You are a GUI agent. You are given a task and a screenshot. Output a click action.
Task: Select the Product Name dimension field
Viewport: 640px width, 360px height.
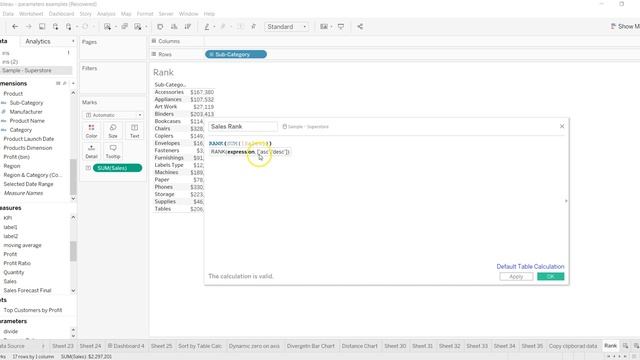click(x=27, y=121)
